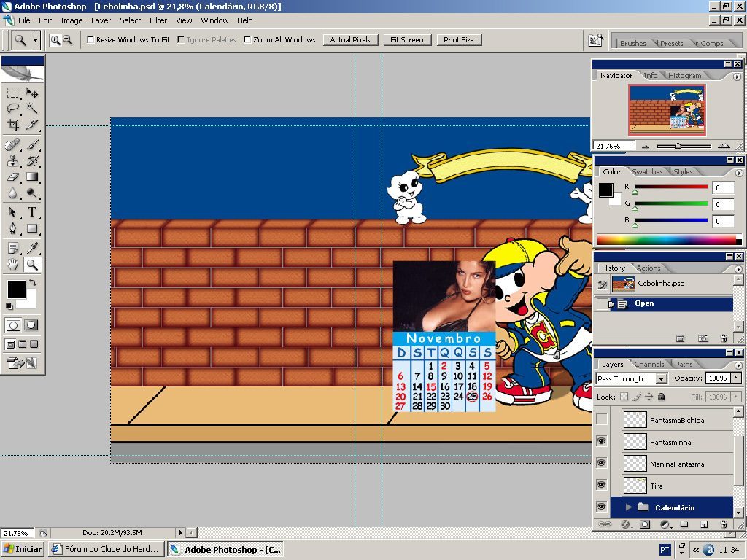The image size is (747, 560).
Task: Open the Layer menu
Action: pyautogui.click(x=101, y=20)
